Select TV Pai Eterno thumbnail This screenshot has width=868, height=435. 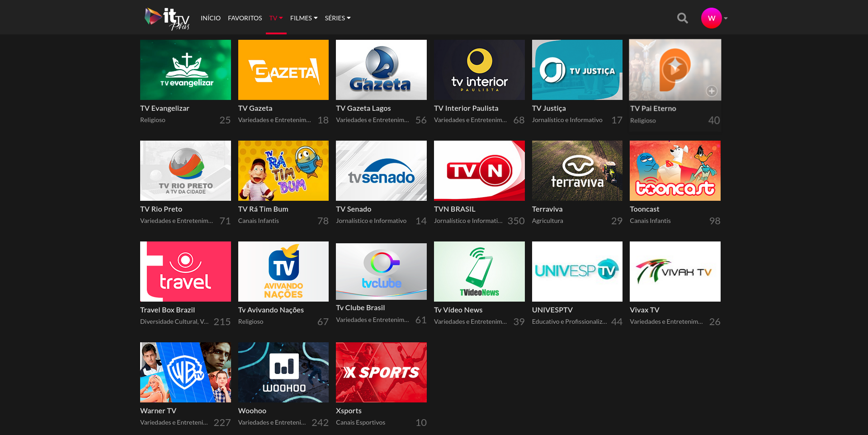pos(675,70)
